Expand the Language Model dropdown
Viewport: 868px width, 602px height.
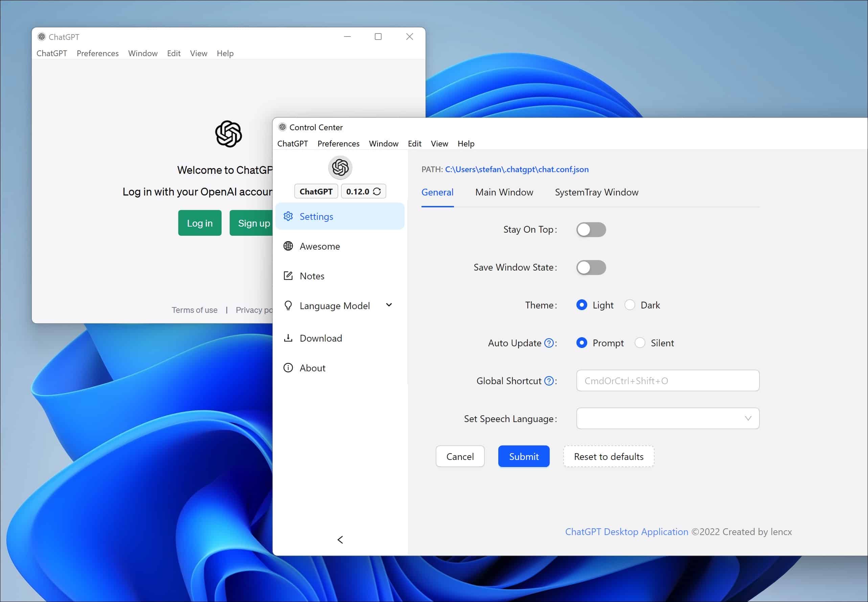[389, 305]
